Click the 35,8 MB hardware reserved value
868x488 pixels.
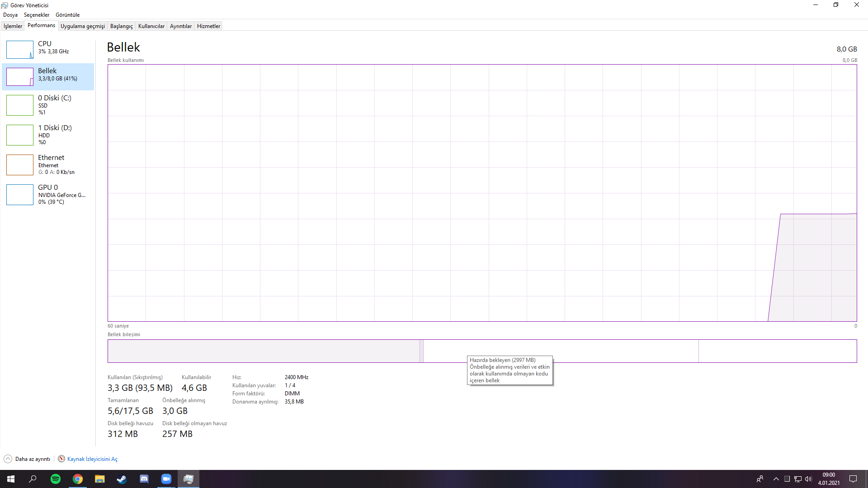click(294, 402)
